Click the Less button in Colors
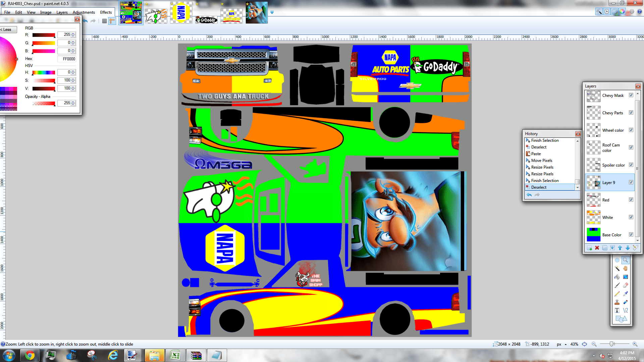The image size is (644, 362). coord(8,29)
